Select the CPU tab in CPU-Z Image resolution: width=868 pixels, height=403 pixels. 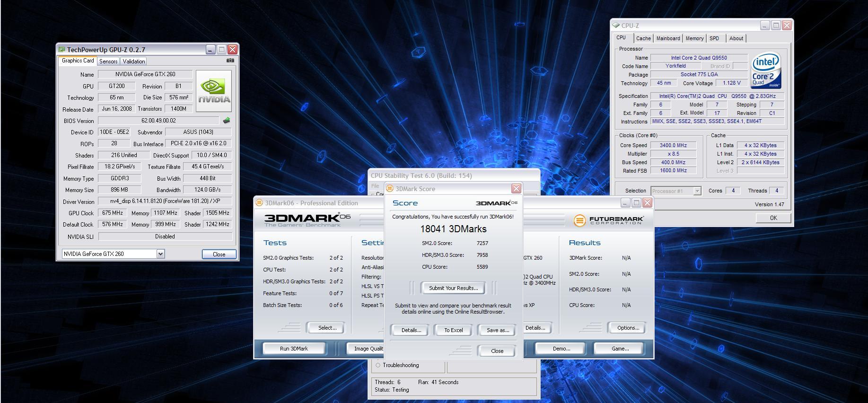click(621, 38)
